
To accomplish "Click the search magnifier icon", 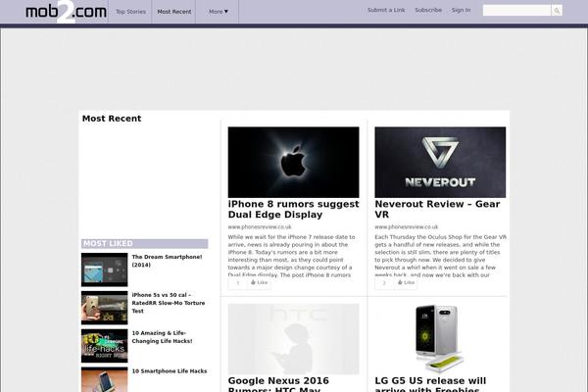I will click(557, 11).
